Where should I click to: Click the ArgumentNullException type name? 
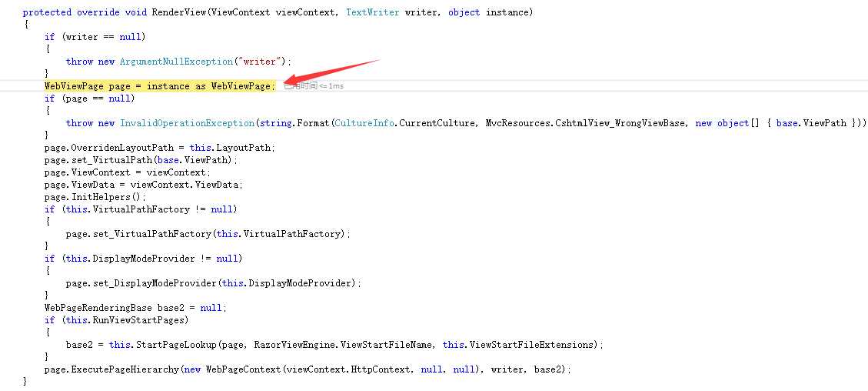pyautogui.click(x=177, y=62)
